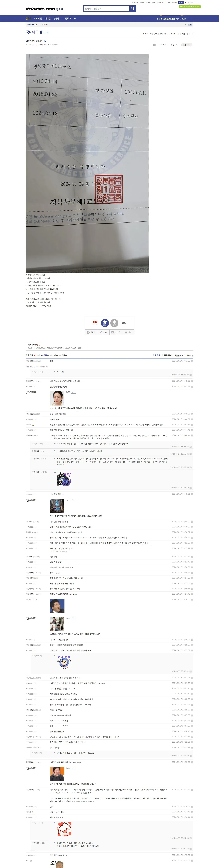Image resolution: width=219 pixels, height=868 pixels.
Task: Collapse comments with 댓글닫기
Action: pos(179,355)
